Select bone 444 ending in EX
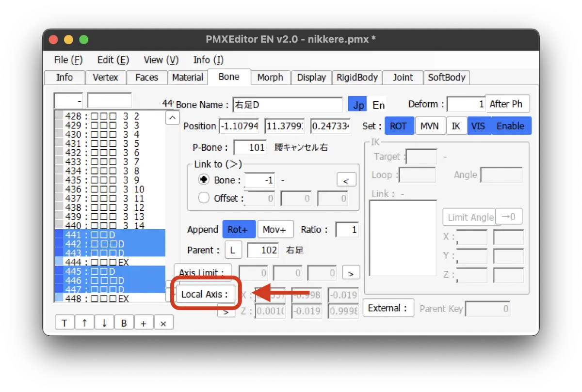582x392 pixels. 110,262
